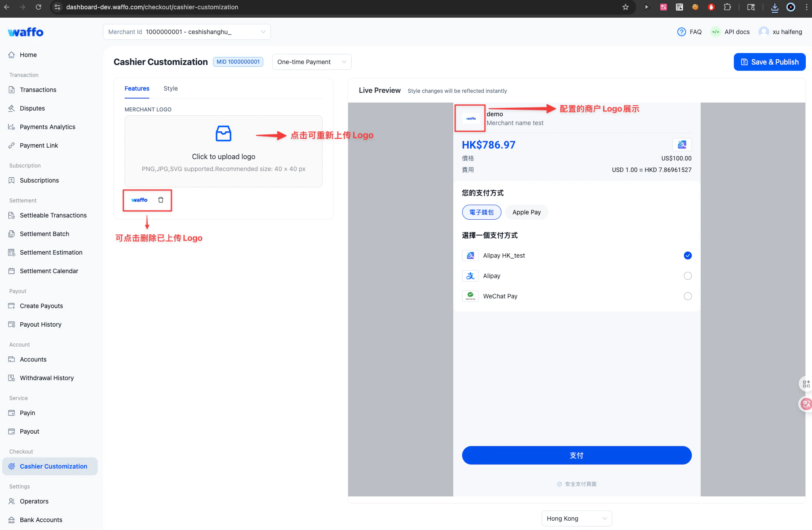Click the uploaded waffo logo thumbnail
The width and height of the screenshot is (812, 530).
click(x=140, y=200)
